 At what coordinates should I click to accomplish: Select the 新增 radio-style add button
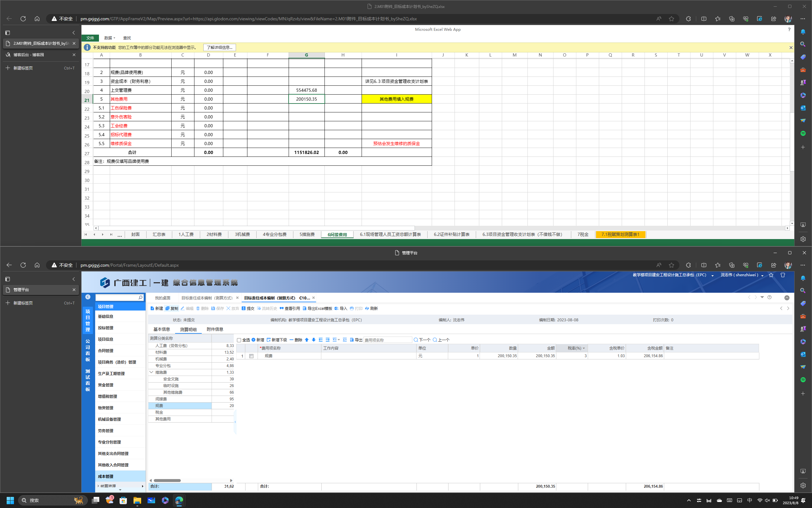258,340
